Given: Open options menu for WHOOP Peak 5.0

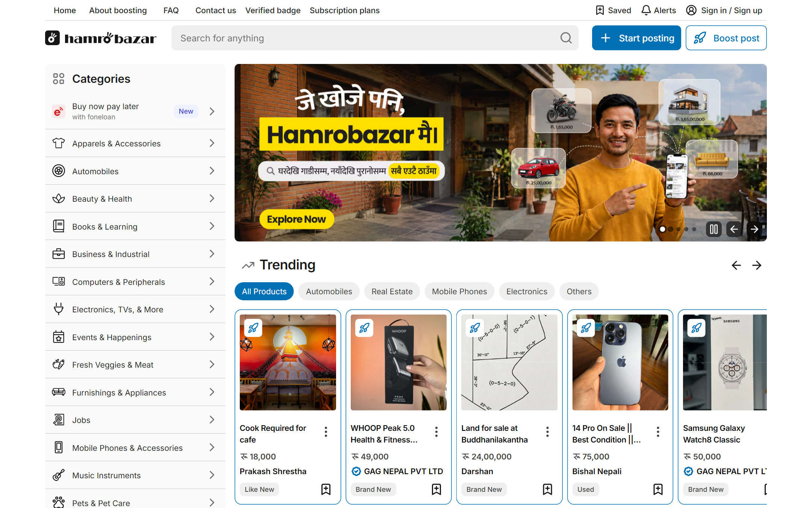Looking at the screenshot, I should [436, 432].
